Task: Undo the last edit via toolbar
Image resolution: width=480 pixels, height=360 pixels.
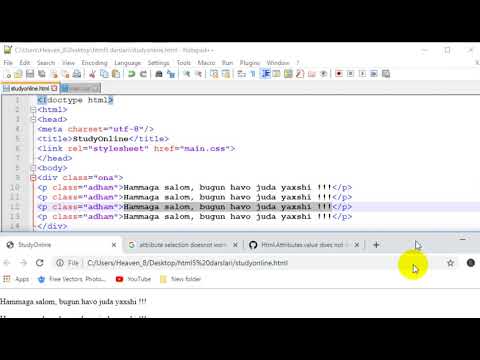Action: point(131,74)
